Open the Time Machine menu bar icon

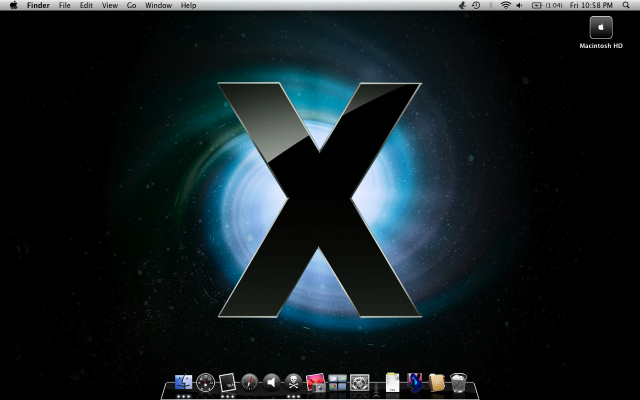point(476,5)
